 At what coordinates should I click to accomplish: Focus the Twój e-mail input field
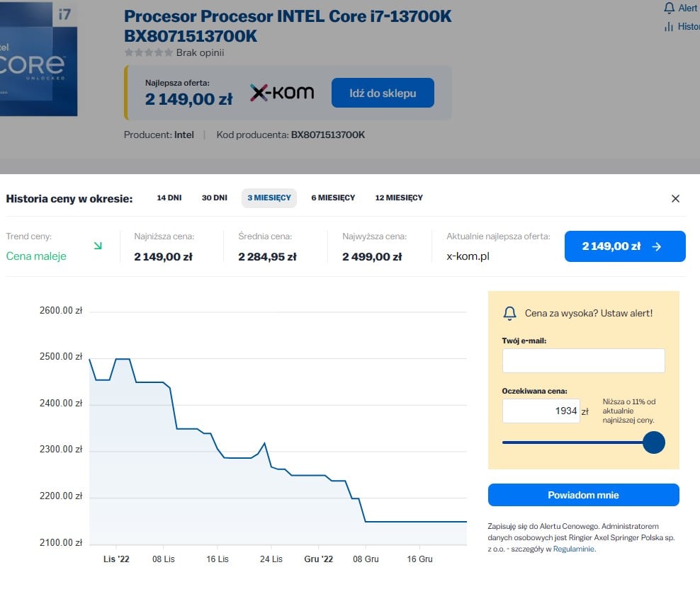584,361
